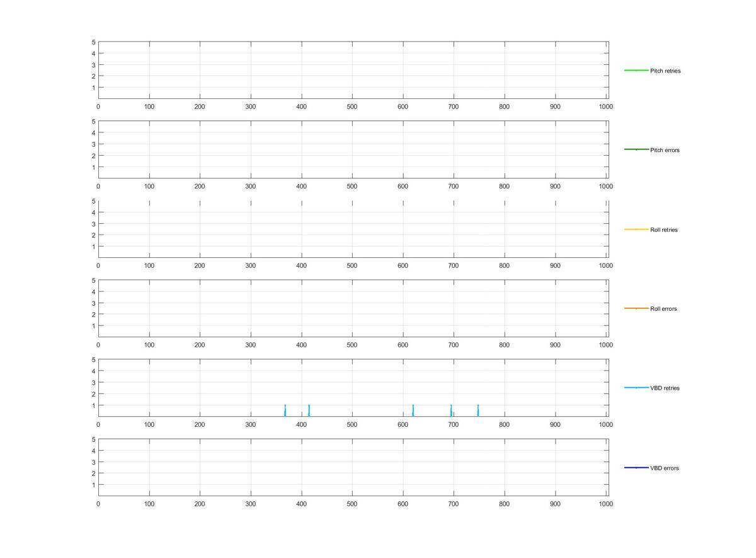Screen dimensions: 756x558
Task: Select the VBD retries spike just before 700
Action: (451, 410)
